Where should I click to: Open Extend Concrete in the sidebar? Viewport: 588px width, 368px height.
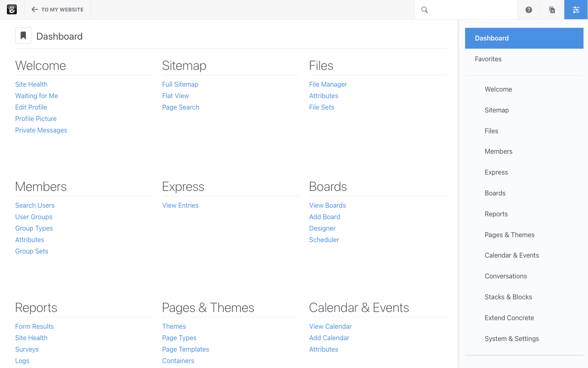click(x=509, y=318)
